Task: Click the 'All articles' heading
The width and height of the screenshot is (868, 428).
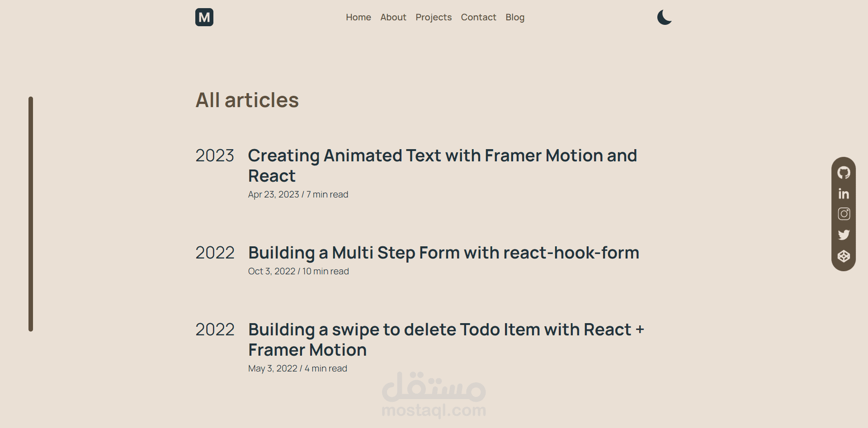Action: pos(247,100)
